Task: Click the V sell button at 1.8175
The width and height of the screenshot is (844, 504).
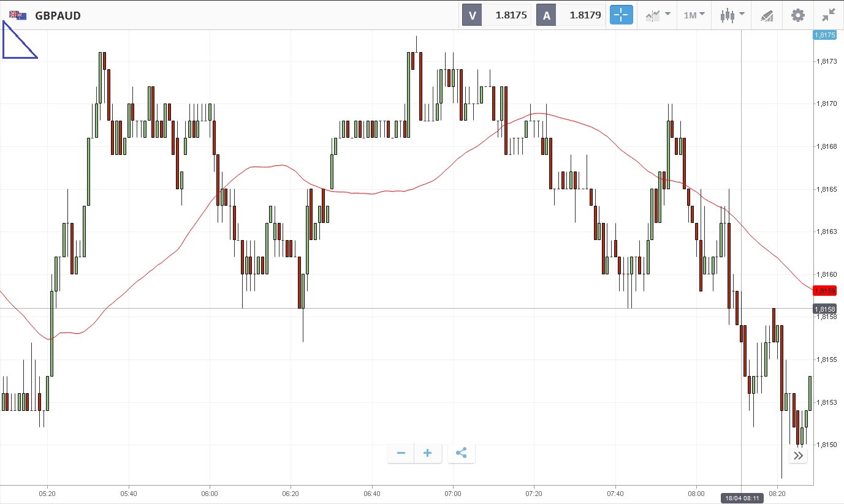Action: (496, 15)
